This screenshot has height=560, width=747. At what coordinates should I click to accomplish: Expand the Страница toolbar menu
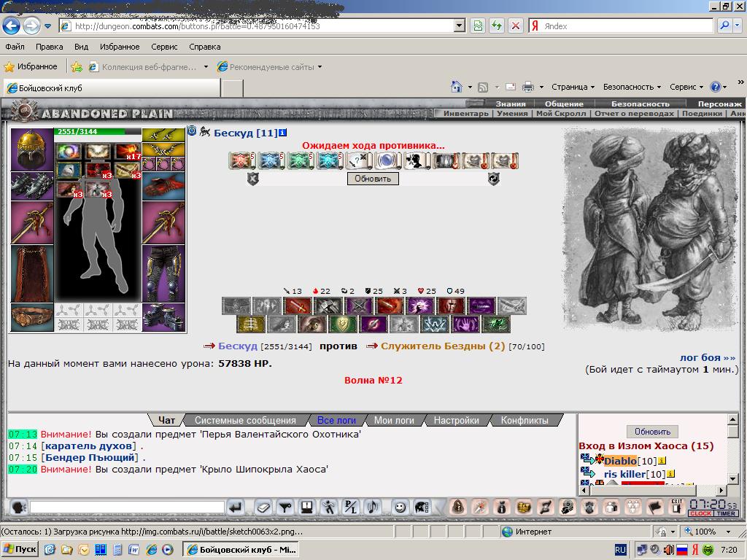573,87
